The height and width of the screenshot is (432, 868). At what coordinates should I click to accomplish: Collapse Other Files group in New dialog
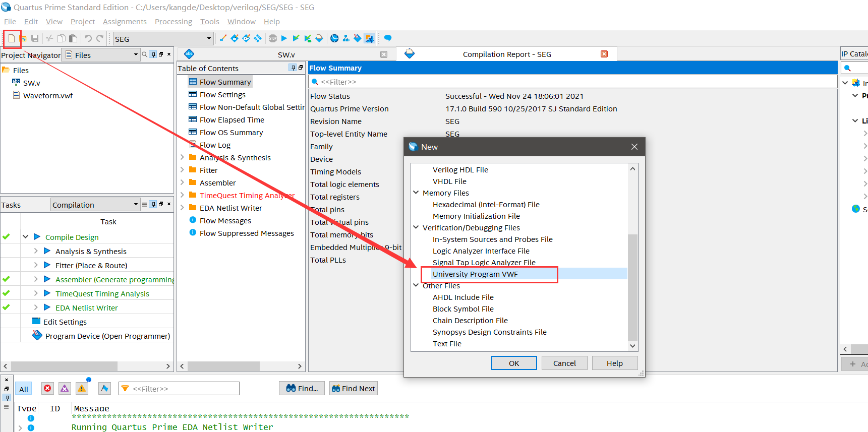pyautogui.click(x=416, y=285)
